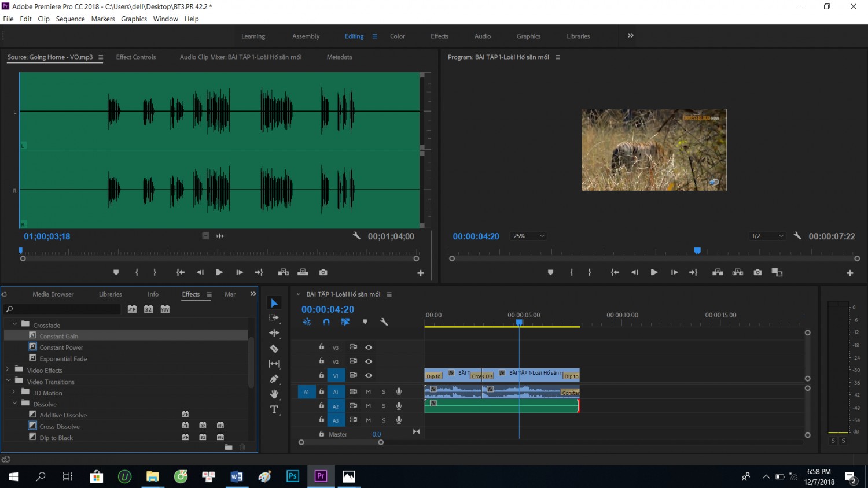
Task: Select the Constant Power effect
Action: pyautogui.click(x=61, y=347)
